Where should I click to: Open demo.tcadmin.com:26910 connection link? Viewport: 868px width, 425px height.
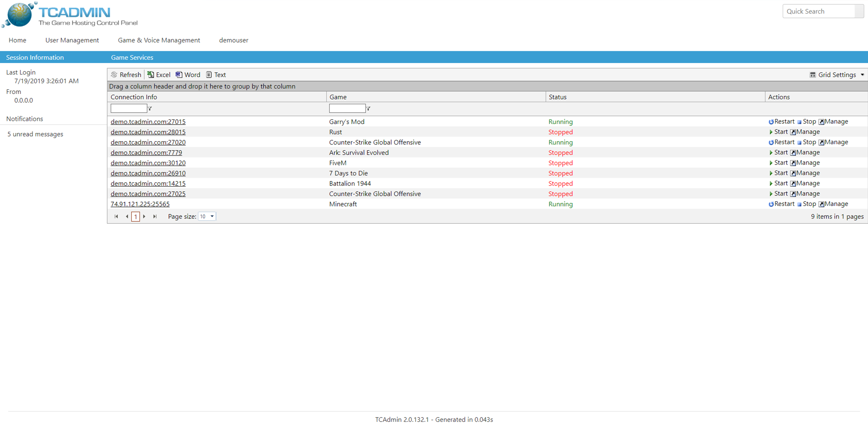coord(148,173)
